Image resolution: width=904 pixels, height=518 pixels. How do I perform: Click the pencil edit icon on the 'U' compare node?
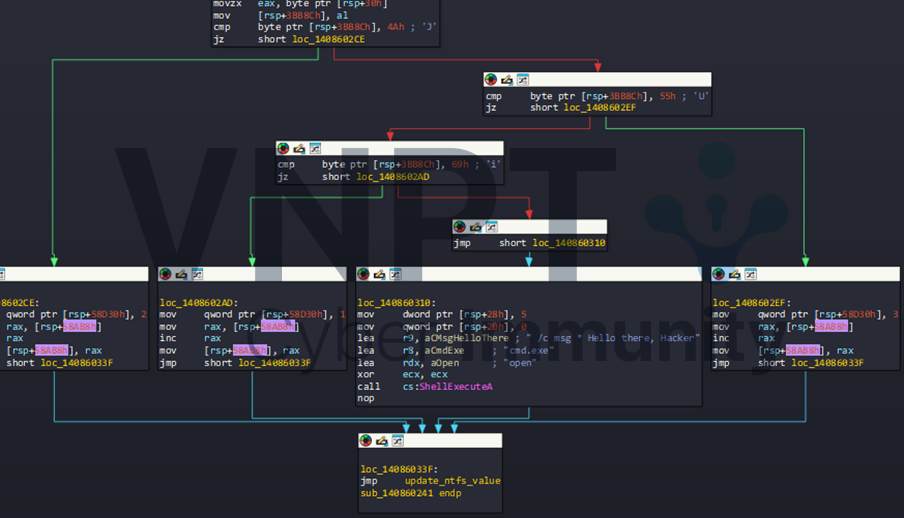coord(507,79)
